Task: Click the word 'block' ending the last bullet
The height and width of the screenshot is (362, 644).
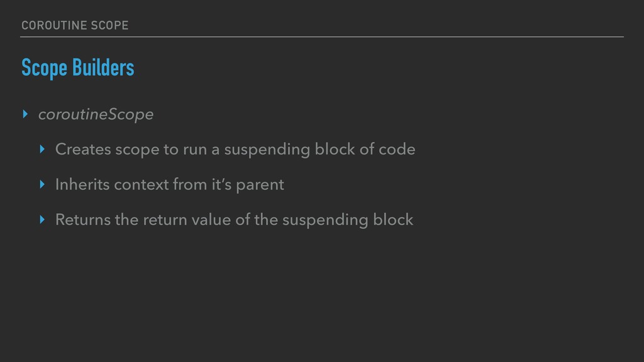Action: tap(393, 220)
